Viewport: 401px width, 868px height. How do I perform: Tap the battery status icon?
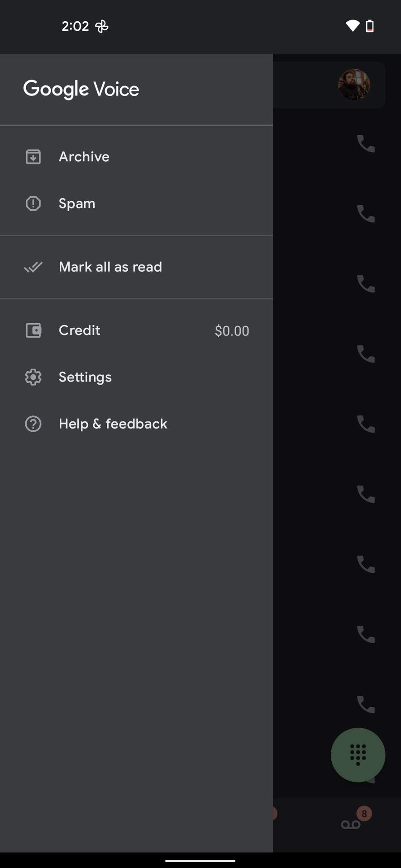tap(370, 26)
